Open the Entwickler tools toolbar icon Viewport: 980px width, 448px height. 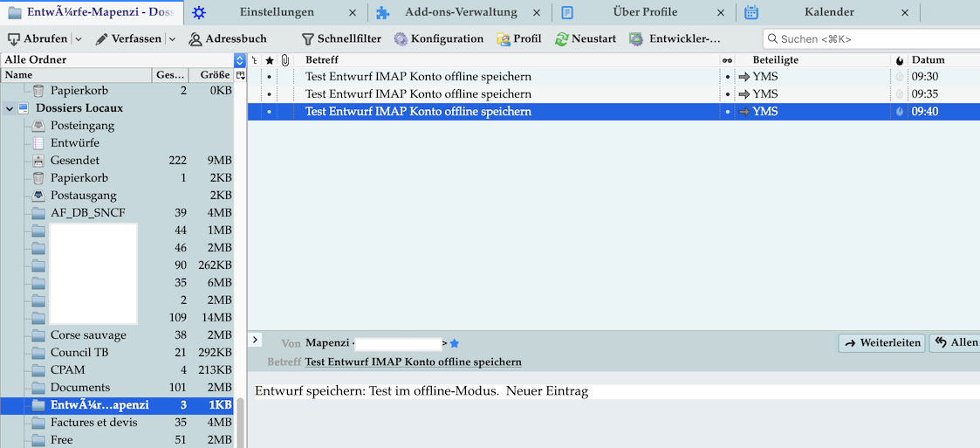(x=636, y=39)
